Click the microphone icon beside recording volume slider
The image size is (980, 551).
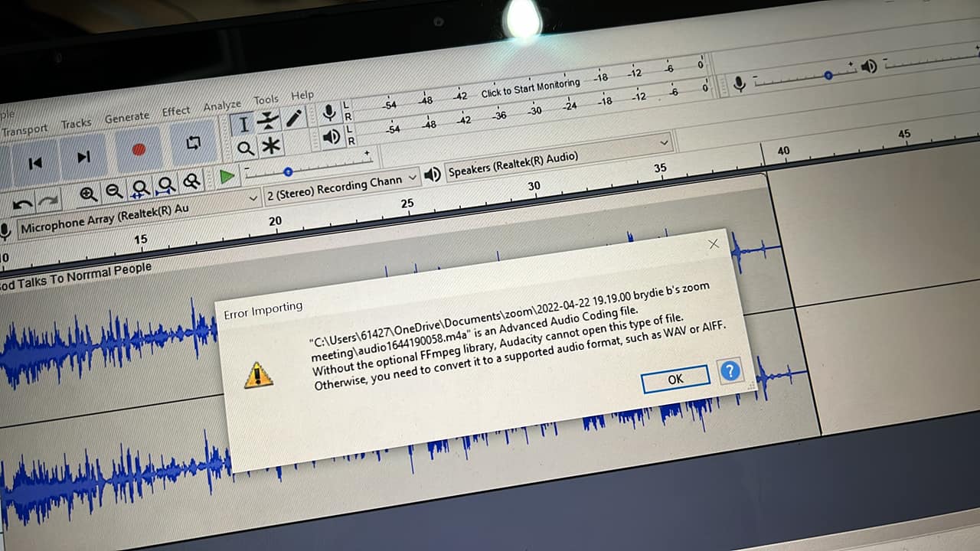(739, 83)
